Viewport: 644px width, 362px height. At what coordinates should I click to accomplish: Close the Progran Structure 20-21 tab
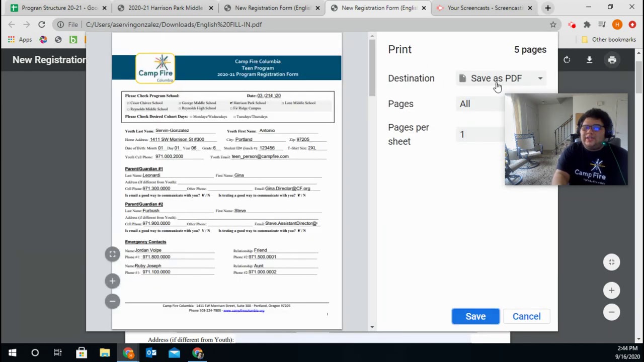pyautogui.click(x=104, y=8)
